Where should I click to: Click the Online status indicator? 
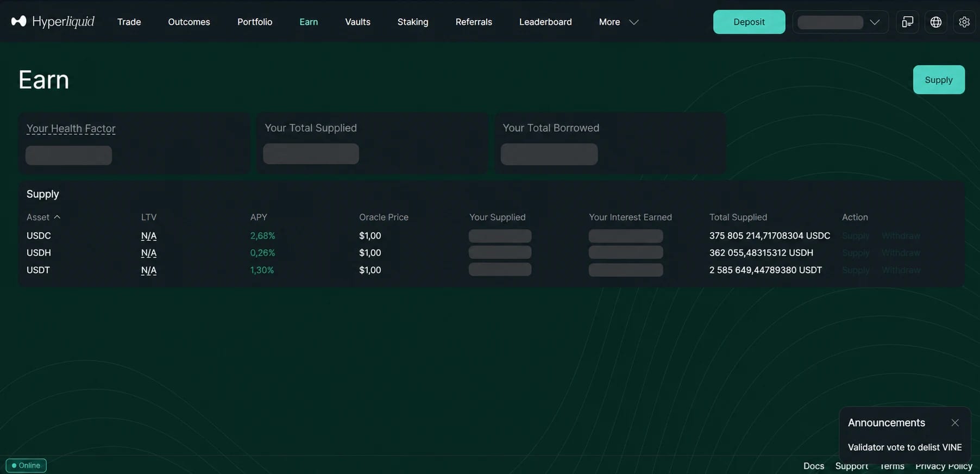26,465
